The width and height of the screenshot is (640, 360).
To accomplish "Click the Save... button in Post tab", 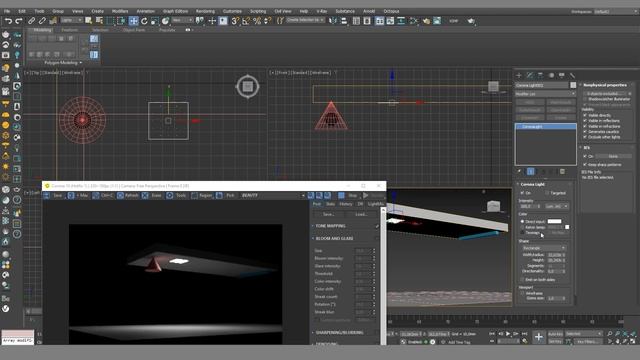I will pos(329,214).
